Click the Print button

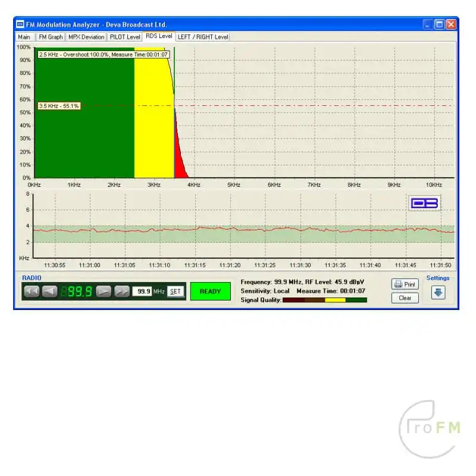(405, 284)
